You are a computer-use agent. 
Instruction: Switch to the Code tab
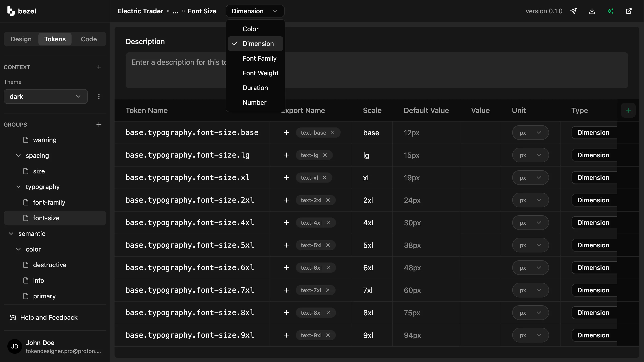pos(89,39)
